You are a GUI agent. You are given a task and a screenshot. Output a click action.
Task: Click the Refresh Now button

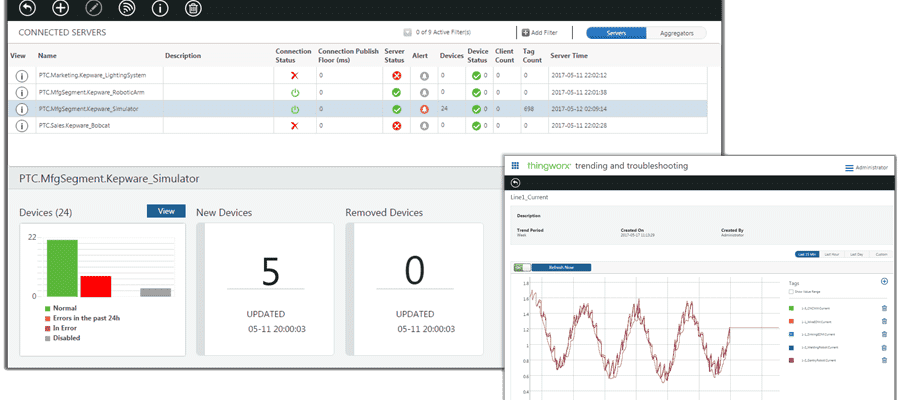(x=561, y=267)
